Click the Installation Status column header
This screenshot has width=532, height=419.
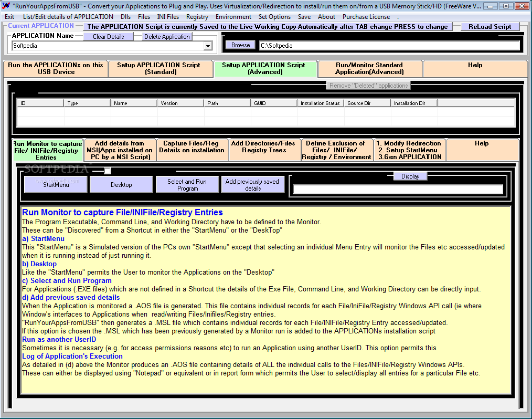pyautogui.click(x=321, y=103)
